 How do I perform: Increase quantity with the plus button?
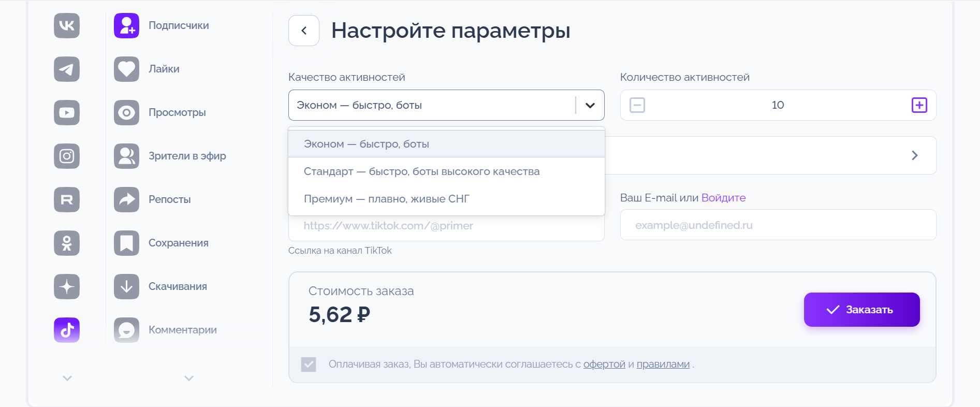click(919, 105)
